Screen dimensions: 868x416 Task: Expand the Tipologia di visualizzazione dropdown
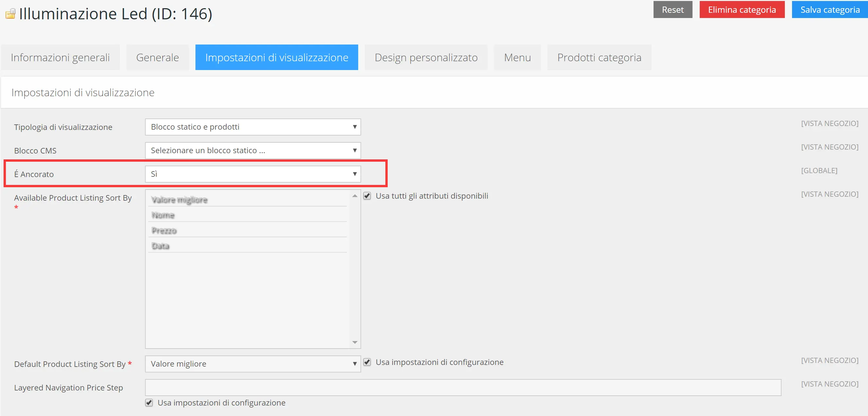point(253,127)
